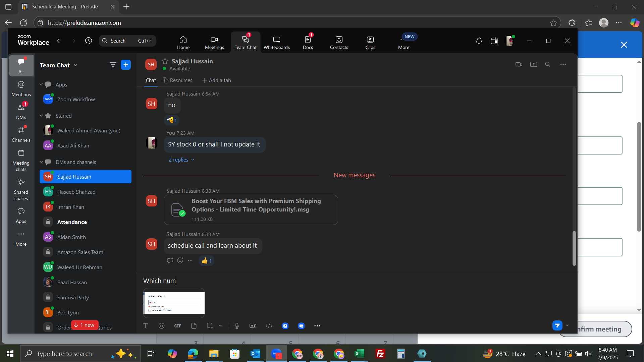Open the Meetings tab

214,43
